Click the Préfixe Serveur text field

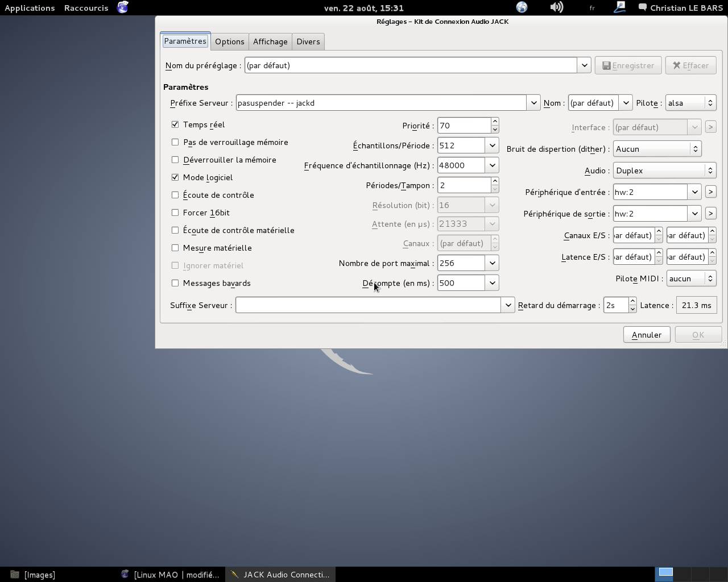point(381,103)
